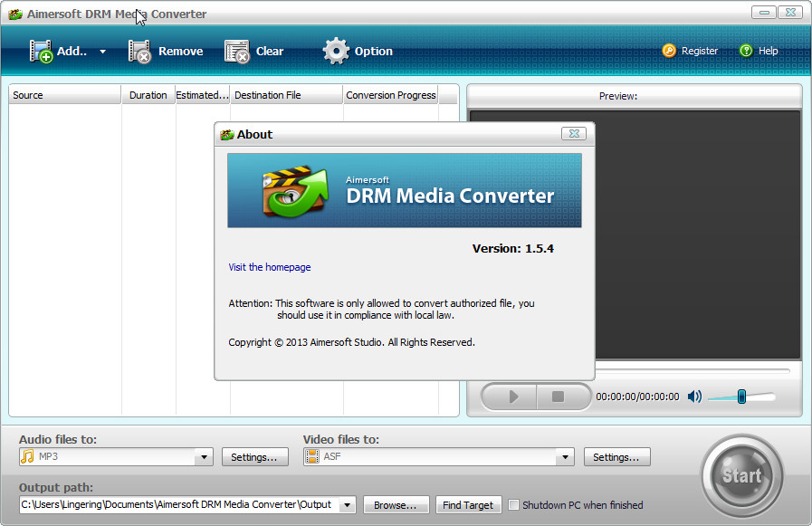
Task: Click the 00:00:00/00:00:00 time display
Action: [x=637, y=397]
